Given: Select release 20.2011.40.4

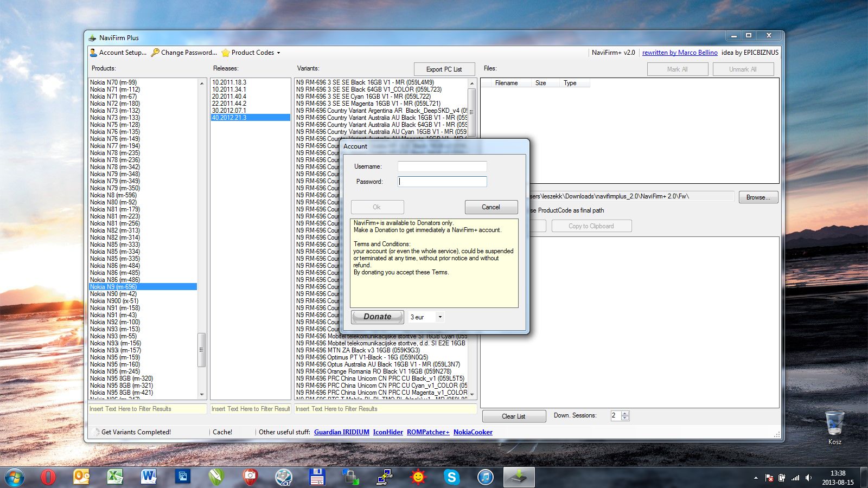Looking at the screenshot, I should click(251, 97).
